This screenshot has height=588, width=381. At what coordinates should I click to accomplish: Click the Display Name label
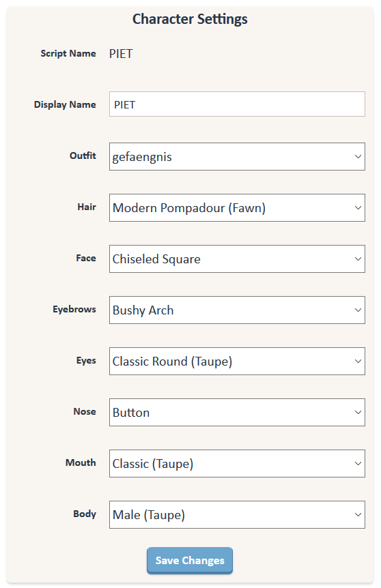tap(65, 104)
